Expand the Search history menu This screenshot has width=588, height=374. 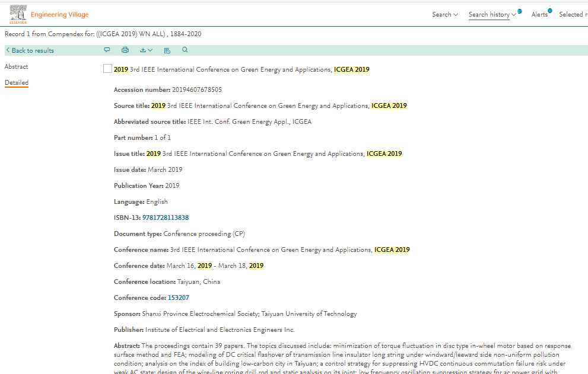point(492,14)
